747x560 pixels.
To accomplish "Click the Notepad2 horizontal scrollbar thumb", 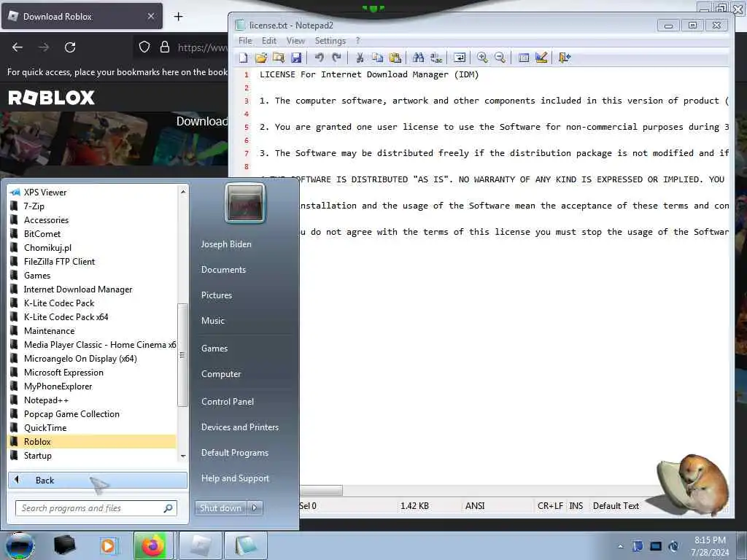I will coord(321,490).
